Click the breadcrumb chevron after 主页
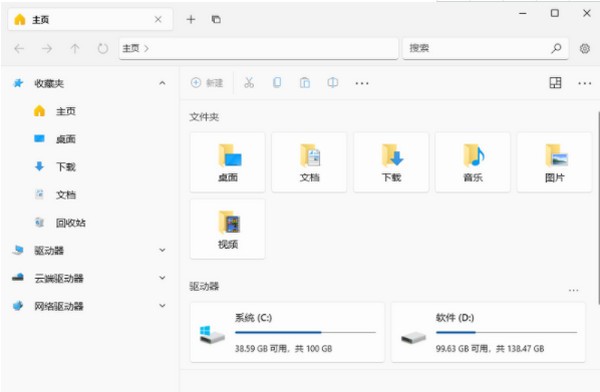600x392 pixels. (146, 49)
